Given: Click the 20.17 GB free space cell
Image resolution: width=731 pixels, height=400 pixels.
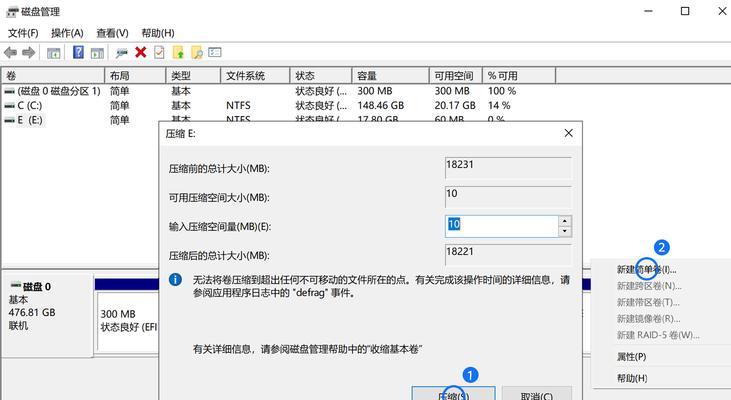Looking at the screenshot, I should pyautogui.click(x=455, y=106).
